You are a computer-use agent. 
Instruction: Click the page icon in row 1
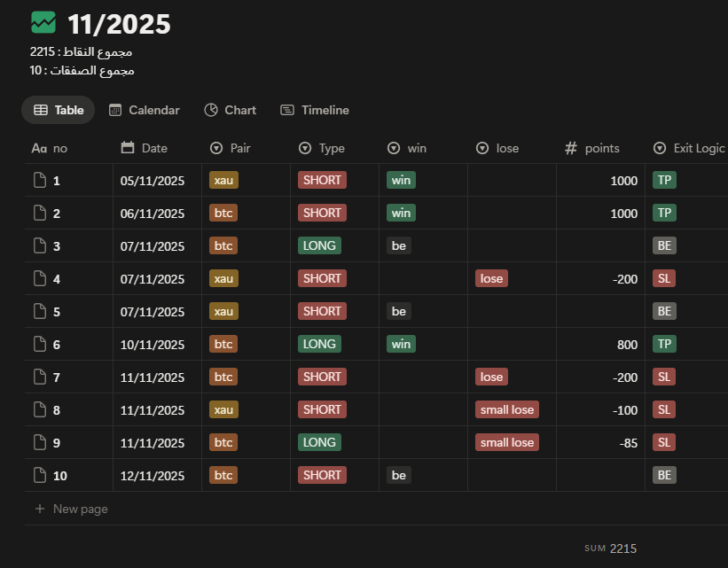click(39, 181)
